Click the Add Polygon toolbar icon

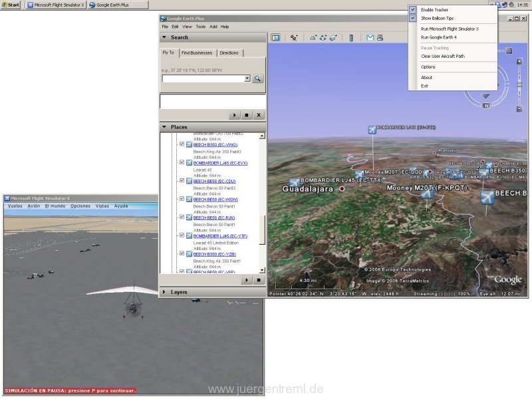(x=313, y=38)
